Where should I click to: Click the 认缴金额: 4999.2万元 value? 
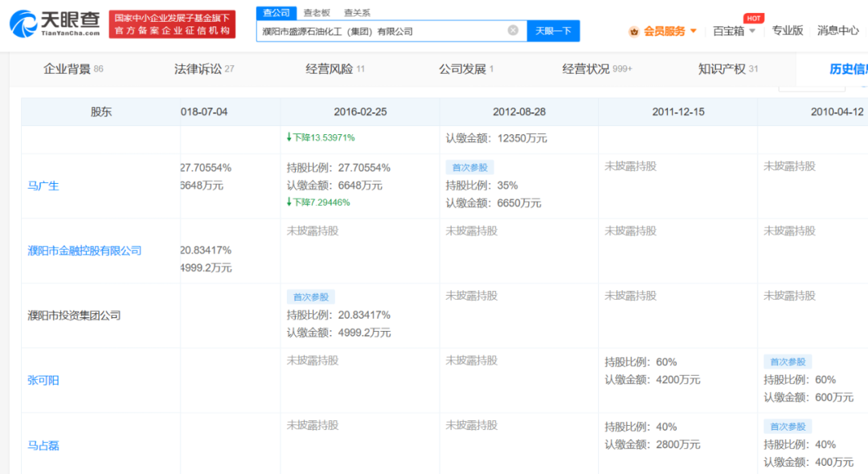click(x=339, y=333)
